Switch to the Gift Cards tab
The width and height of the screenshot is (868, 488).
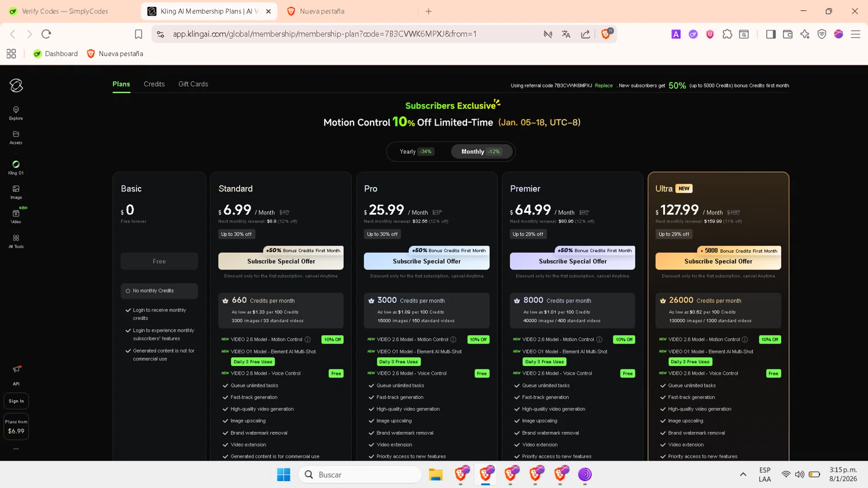193,84
